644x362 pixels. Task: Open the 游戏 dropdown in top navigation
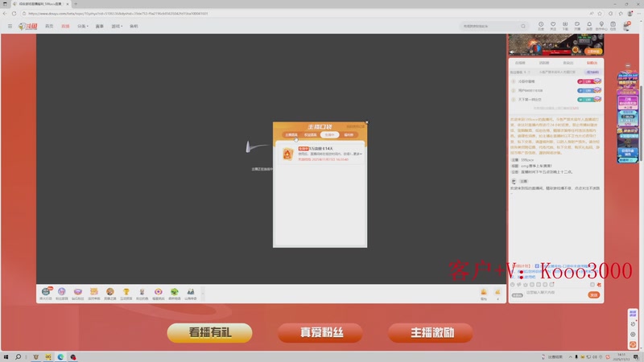117,27
